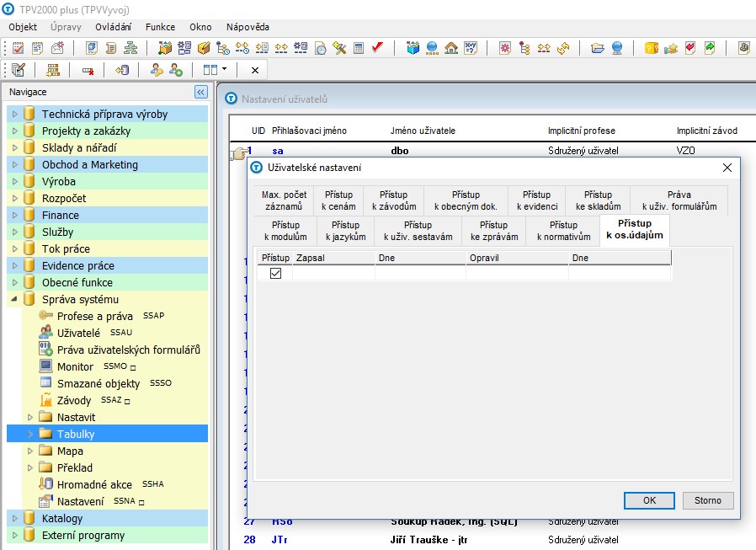Open Uživatelé item in navigation
This screenshot has width=756, height=550.
click(x=78, y=333)
